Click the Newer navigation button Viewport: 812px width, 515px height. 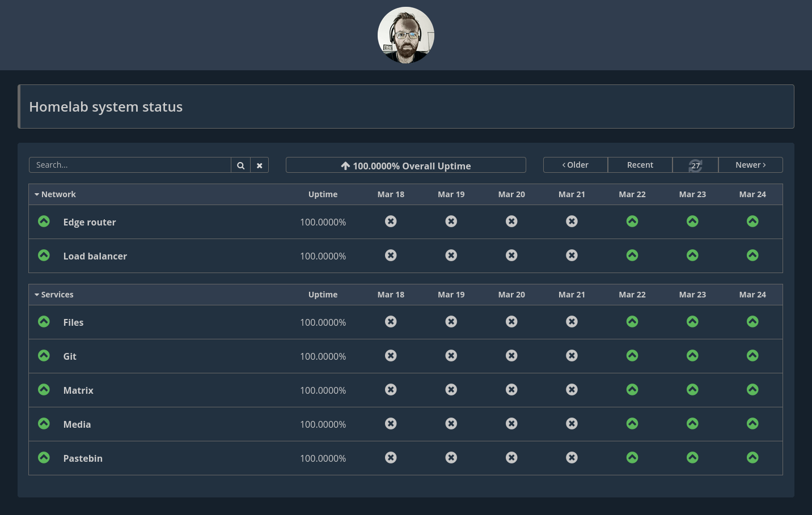[750, 165]
